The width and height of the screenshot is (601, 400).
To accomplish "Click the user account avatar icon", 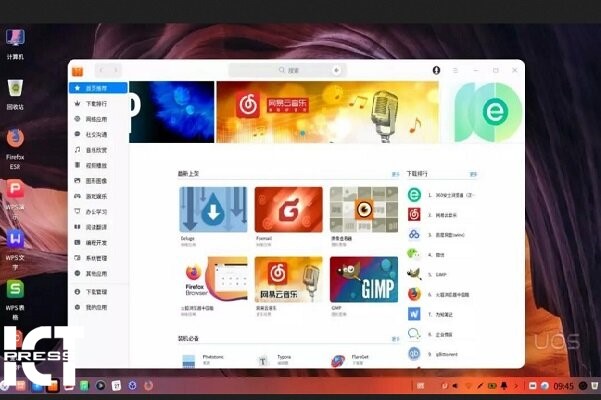I will click(436, 70).
